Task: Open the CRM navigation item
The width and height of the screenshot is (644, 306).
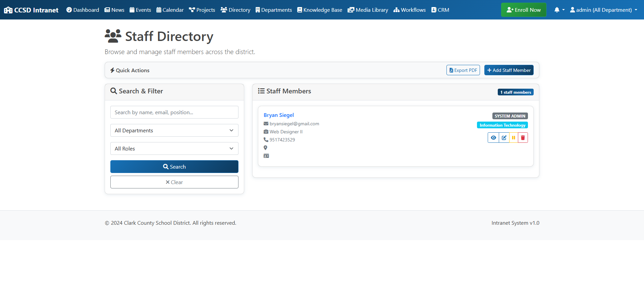Action: coord(440,10)
